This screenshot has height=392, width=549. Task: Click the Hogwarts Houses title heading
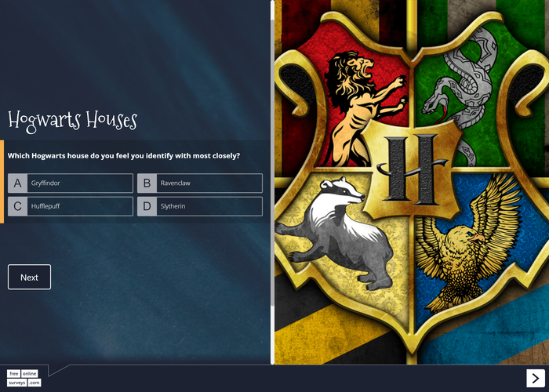tap(72, 121)
